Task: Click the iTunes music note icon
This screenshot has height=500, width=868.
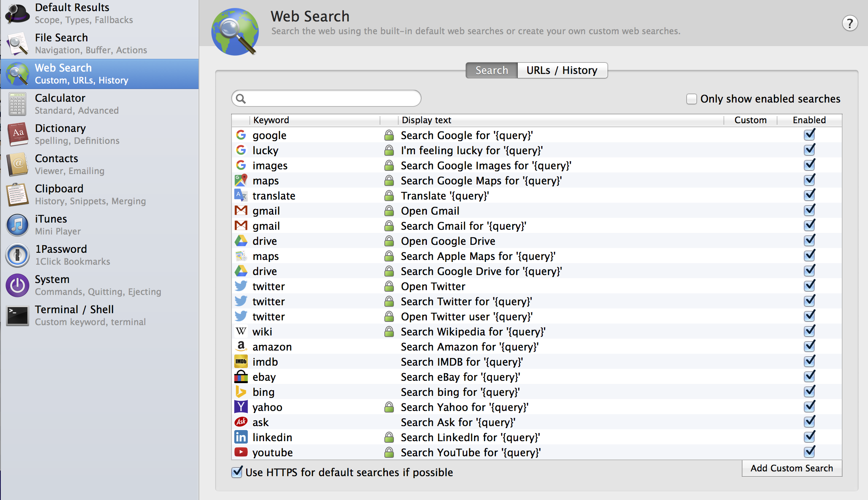Action: coord(17,225)
